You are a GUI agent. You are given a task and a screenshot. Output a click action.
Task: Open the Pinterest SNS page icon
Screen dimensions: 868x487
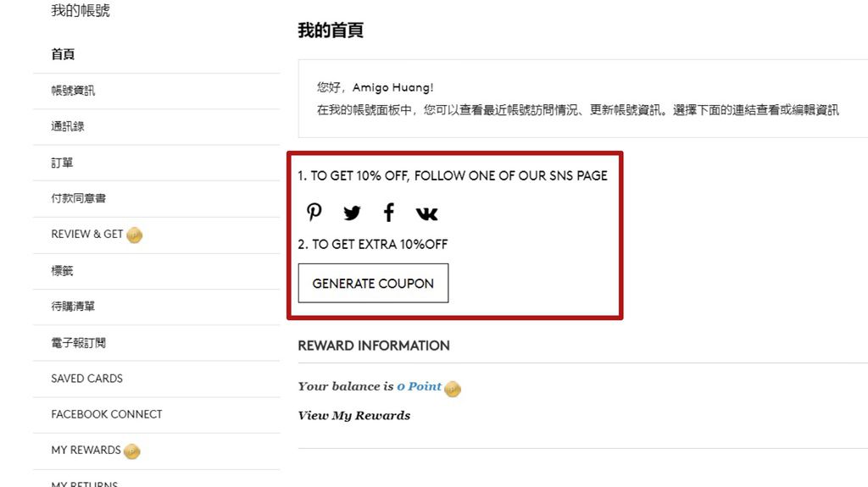coord(314,212)
